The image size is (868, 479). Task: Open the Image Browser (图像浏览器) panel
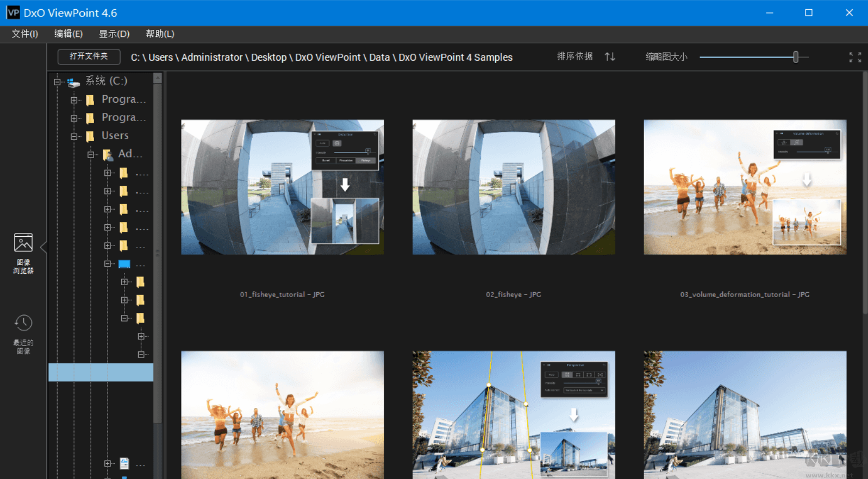tap(23, 253)
